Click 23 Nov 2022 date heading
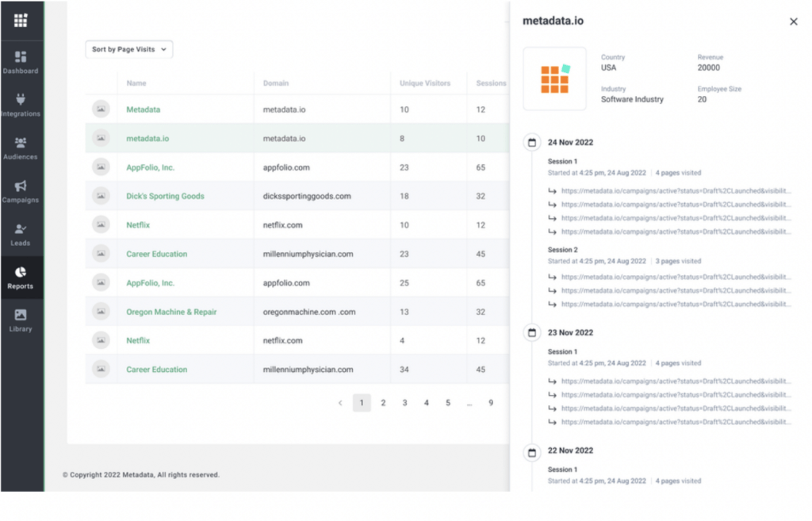The width and height of the screenshot is (812, 521). click(x=570, y=332)
